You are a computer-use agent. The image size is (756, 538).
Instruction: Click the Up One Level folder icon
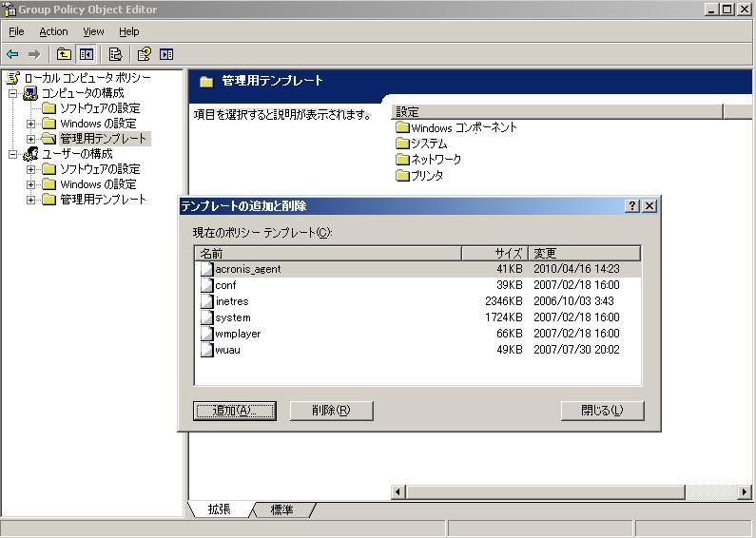coord(64,54)
